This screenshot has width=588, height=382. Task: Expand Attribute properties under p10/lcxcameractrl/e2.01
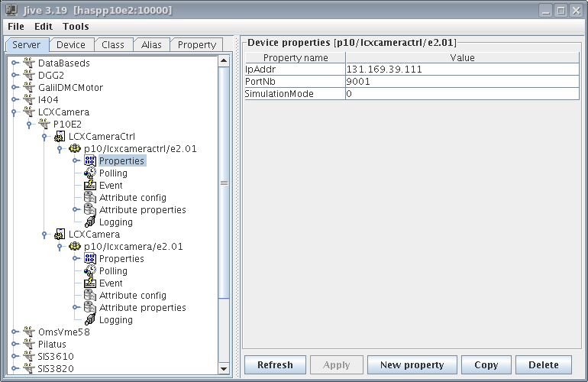(x=76, y=209)
